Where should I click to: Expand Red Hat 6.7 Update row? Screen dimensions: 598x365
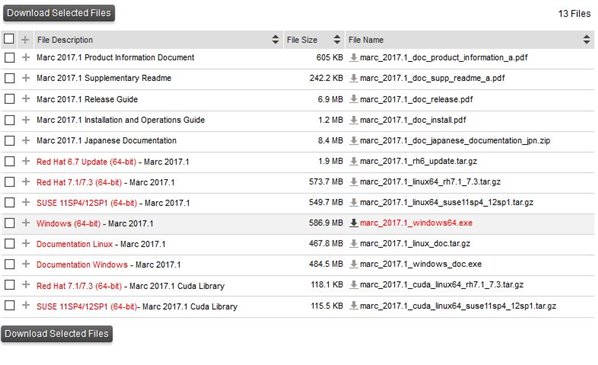click(26, 161)
